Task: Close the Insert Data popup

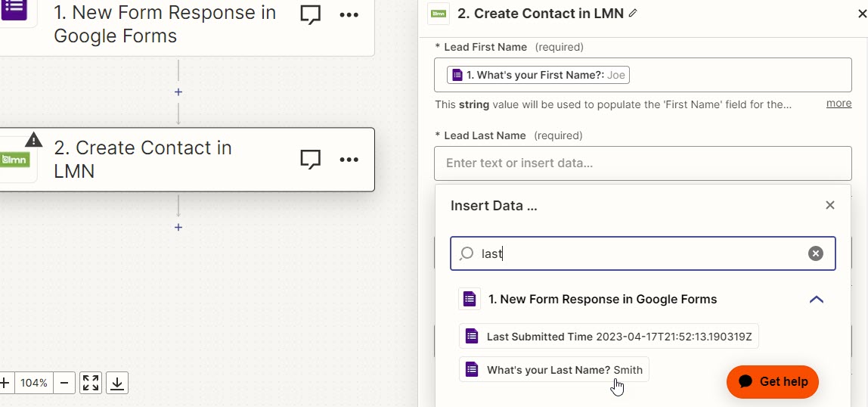Action: (x=829, y=205)
